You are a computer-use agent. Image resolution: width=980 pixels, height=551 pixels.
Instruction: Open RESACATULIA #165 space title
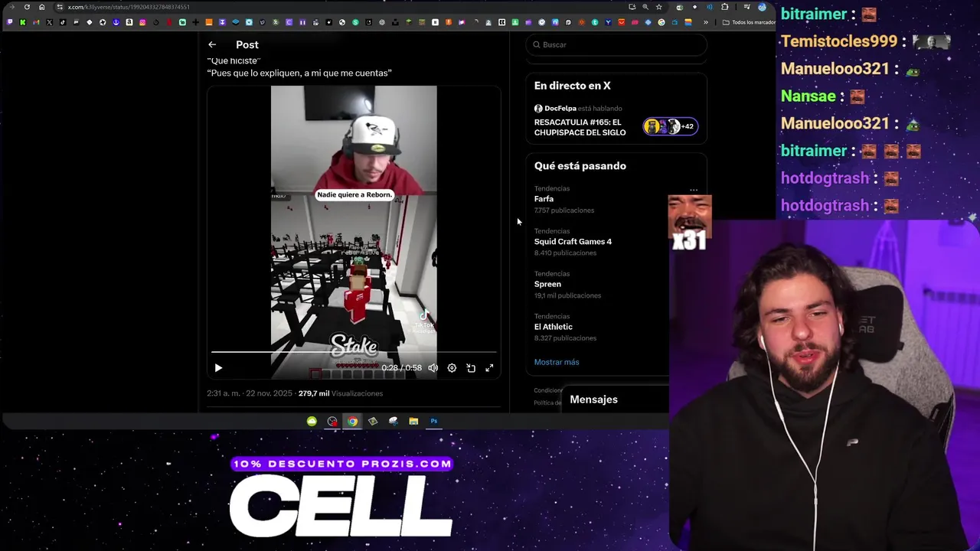pyautogui.click(x=580, y=127)
